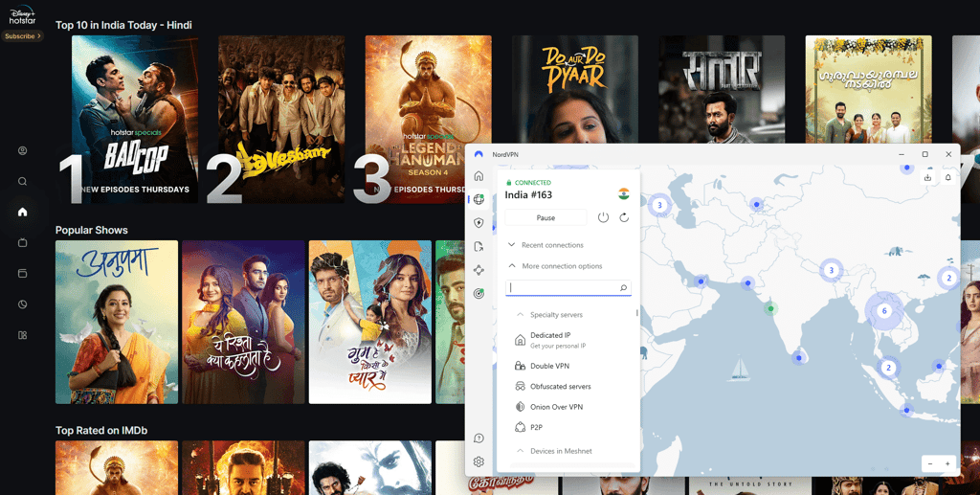980x495 pixels.
Task: Open Hotstar Categories icon in sidebar
Action: click(23, 335)
